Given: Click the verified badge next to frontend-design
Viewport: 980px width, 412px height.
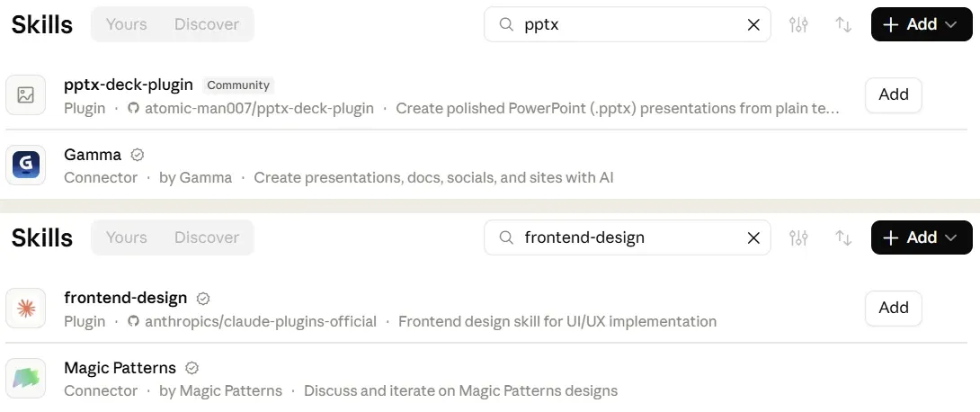Looking at the screenshot, I should coord(203,299).
